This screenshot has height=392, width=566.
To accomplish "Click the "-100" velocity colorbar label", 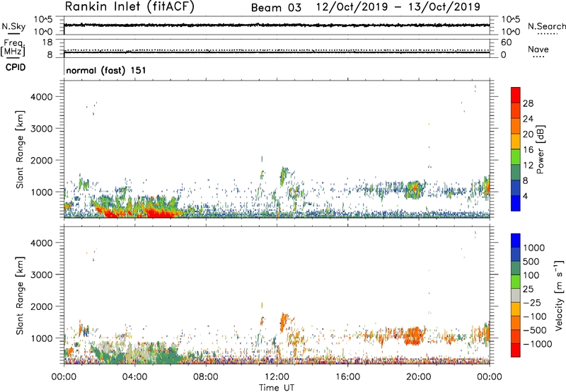I will (x=535, y=316).
